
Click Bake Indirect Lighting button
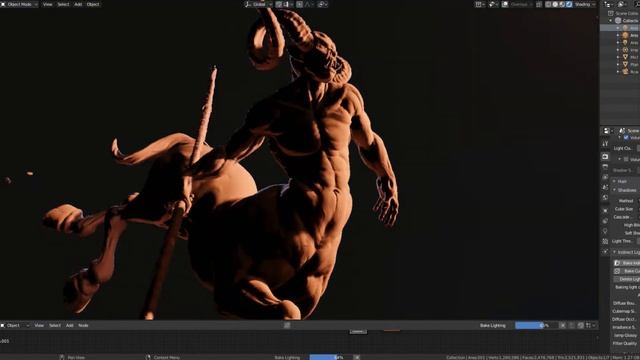[x=627, y=263]
